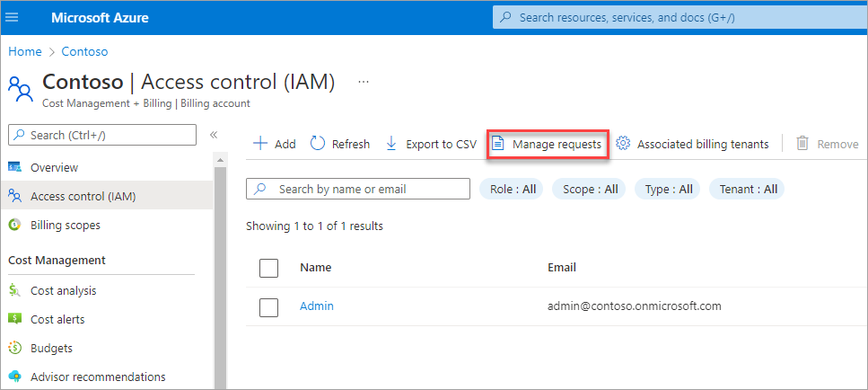Open the Admin user link
The image size is (868, 390).
click(x=316, y=306)
